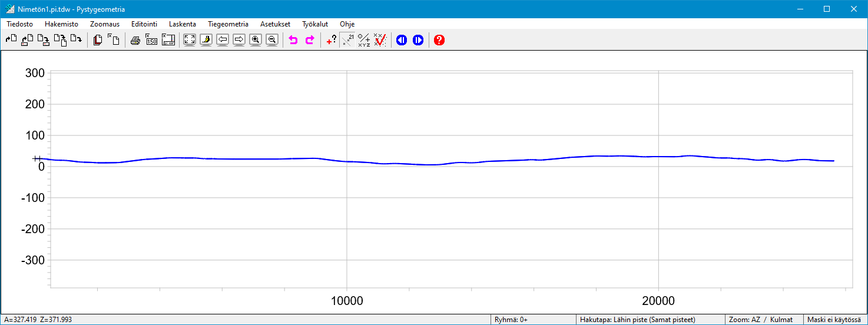The image size is (868, 325).
Task: Open the Laskenta menu
Action: pyautogui.click(x=183, y=24)
